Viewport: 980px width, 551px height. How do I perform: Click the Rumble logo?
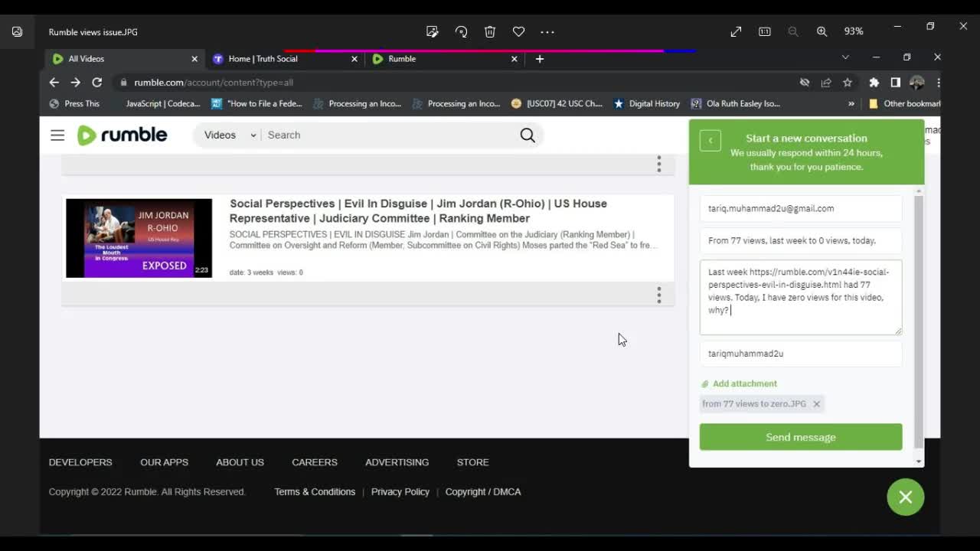coord(122,135)
